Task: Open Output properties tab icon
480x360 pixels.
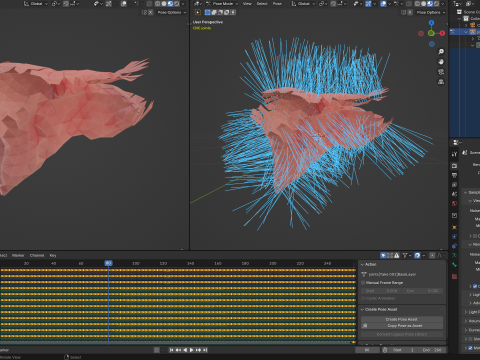Action: (454, 175)
